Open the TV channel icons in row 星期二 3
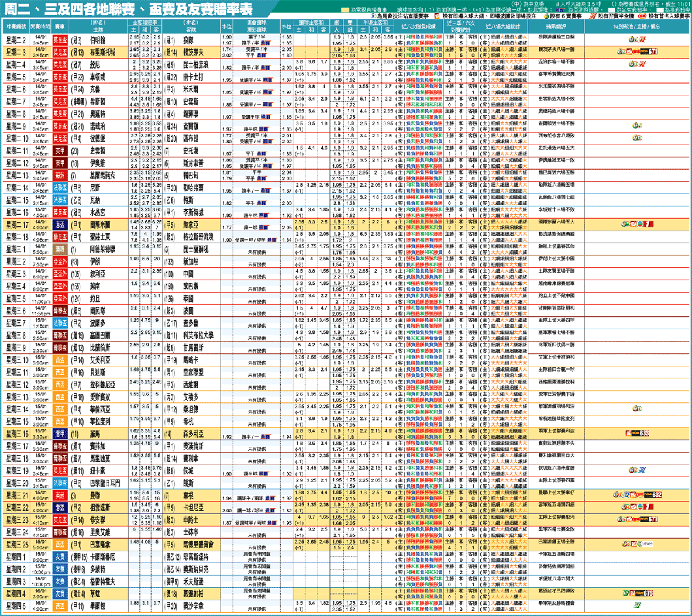Screen dimensions: 692x616 [x=637, y=52]
